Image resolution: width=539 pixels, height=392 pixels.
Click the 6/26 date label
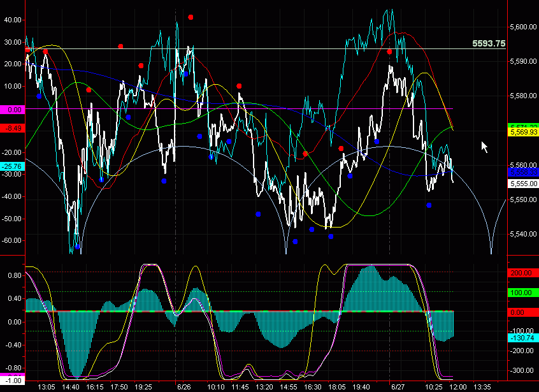click(184, 387)
